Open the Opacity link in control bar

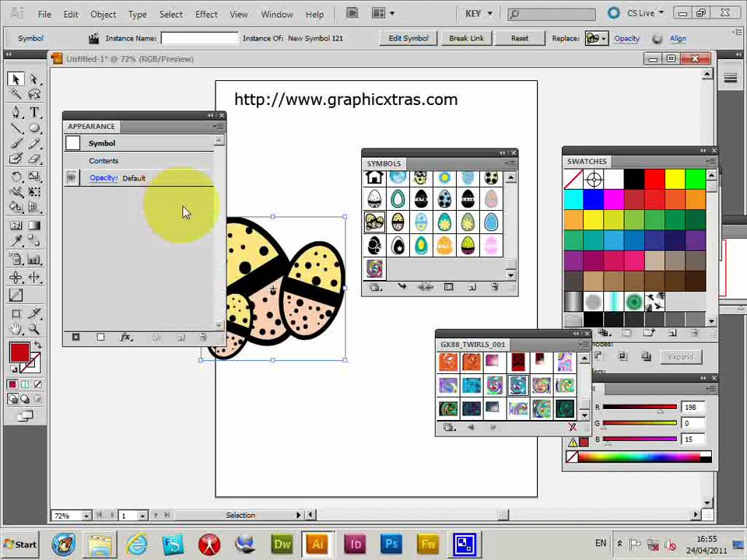[626, 38]
